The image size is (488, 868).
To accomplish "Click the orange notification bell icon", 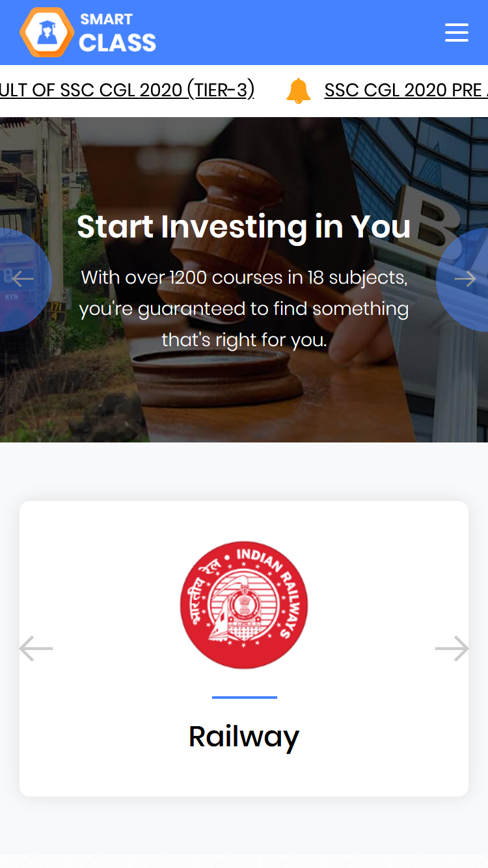I will 299,90.
